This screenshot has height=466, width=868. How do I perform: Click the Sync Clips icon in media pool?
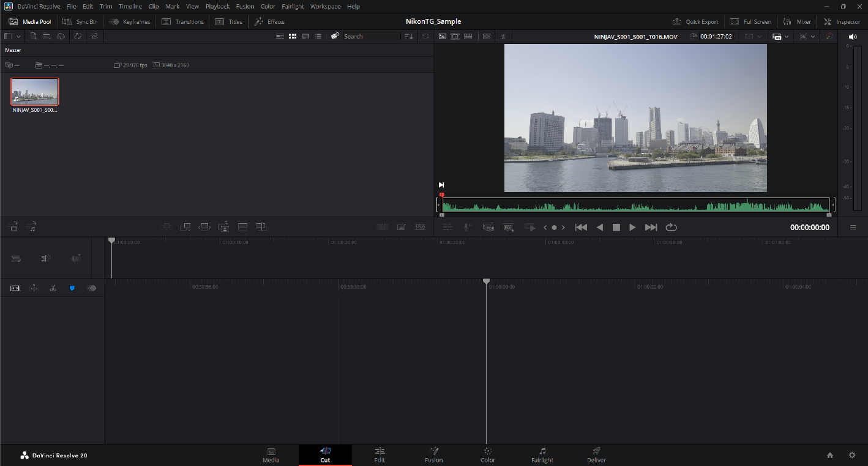click(x=78, y=36)
